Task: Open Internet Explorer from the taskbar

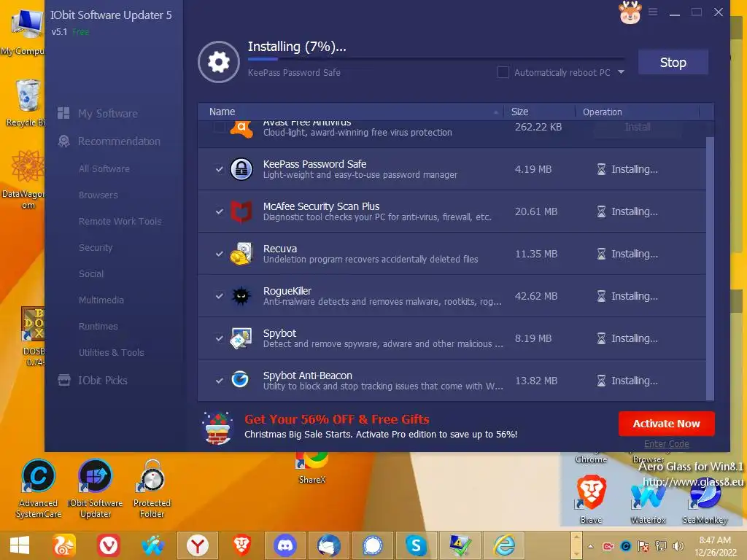Action: tap(505, 545)
